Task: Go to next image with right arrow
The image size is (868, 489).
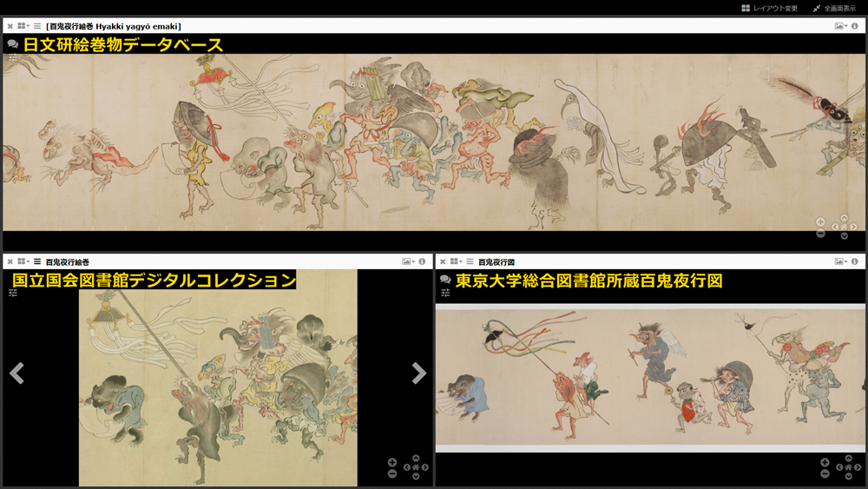Action: coord(419,373)
